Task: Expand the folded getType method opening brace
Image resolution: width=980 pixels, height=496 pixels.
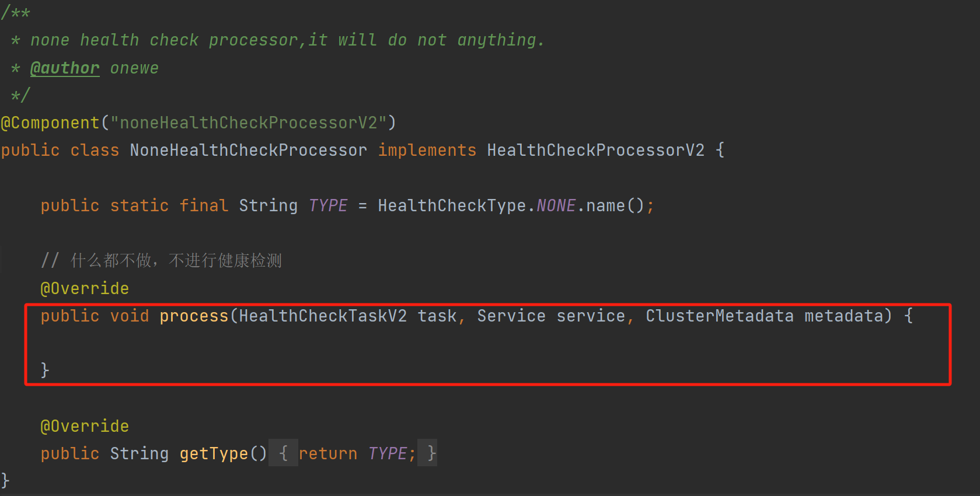Action: 283,453
